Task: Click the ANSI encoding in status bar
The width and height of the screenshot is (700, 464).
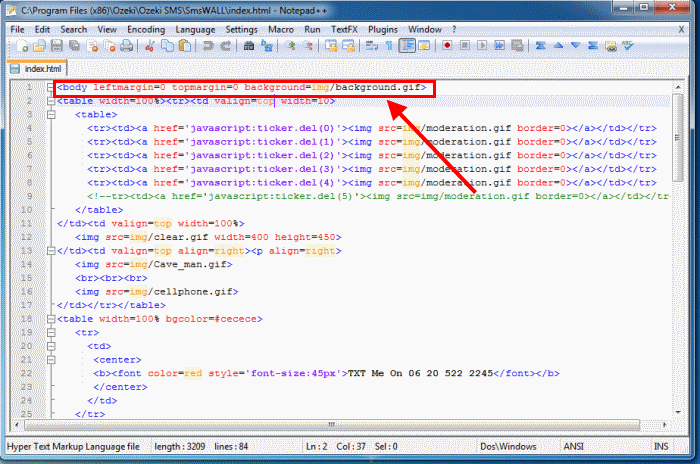Action: tap(573, 447)
